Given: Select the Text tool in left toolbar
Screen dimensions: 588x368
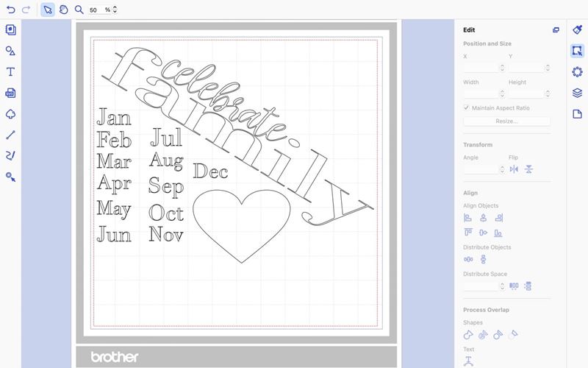Looking at the screenshot, I should (11, 72).
